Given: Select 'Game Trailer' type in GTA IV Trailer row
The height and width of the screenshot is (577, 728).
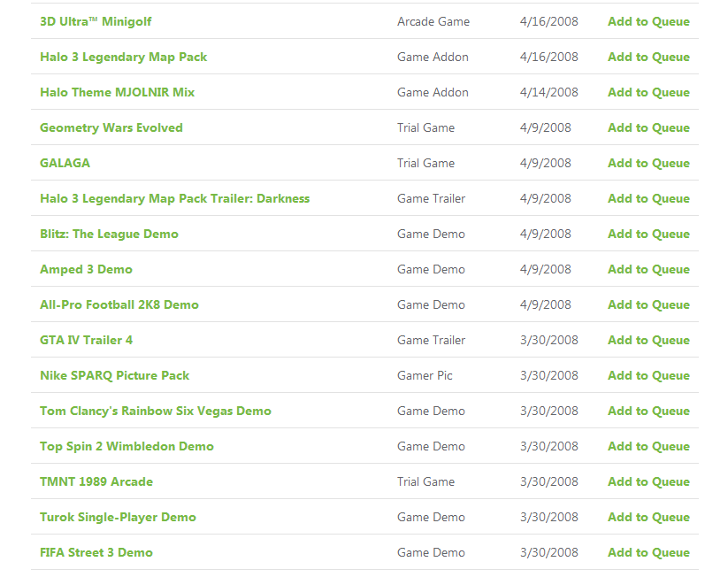Looking at the screenshot, I should coord(431,340).
